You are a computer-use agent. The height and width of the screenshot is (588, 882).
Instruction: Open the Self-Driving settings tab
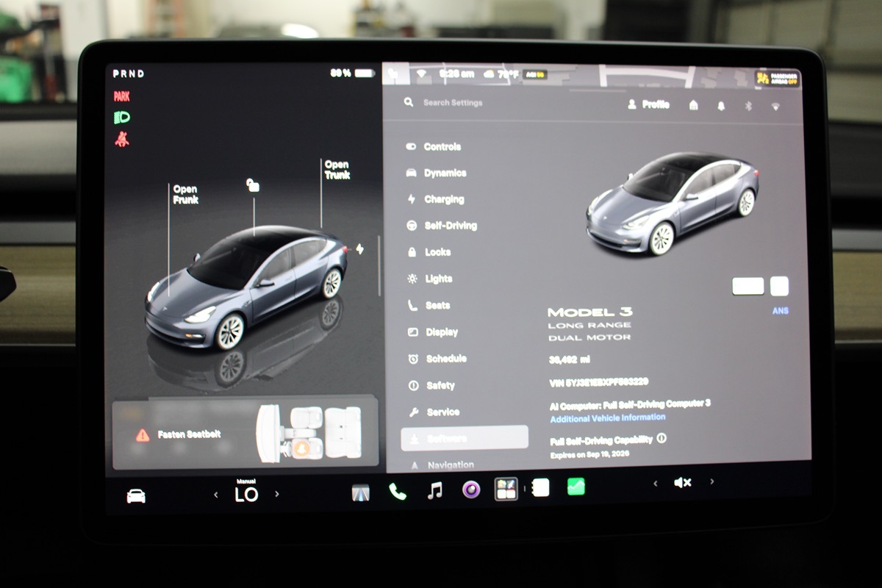click(x=441, y=226)
